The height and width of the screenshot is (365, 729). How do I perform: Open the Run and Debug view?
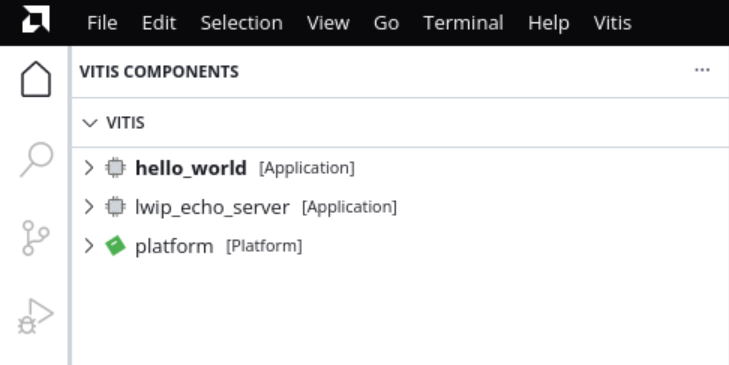pyautogui.click(x=36, y=317)
